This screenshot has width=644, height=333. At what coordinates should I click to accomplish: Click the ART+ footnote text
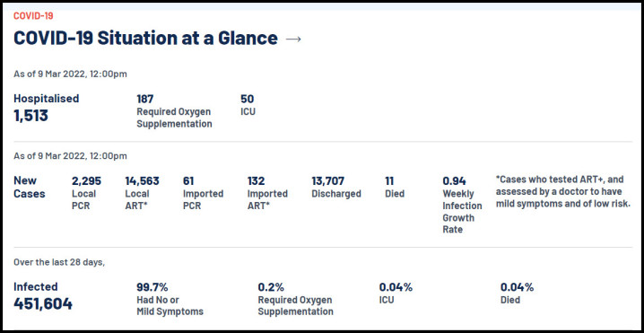(563, 191)
